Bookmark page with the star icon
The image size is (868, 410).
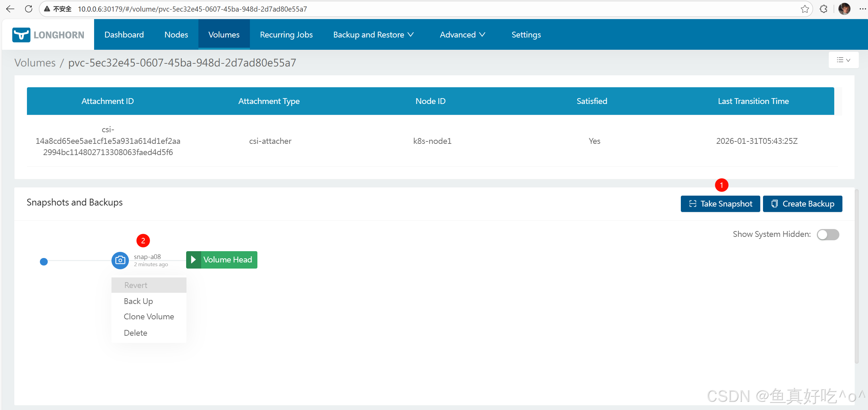click(805, 9)
